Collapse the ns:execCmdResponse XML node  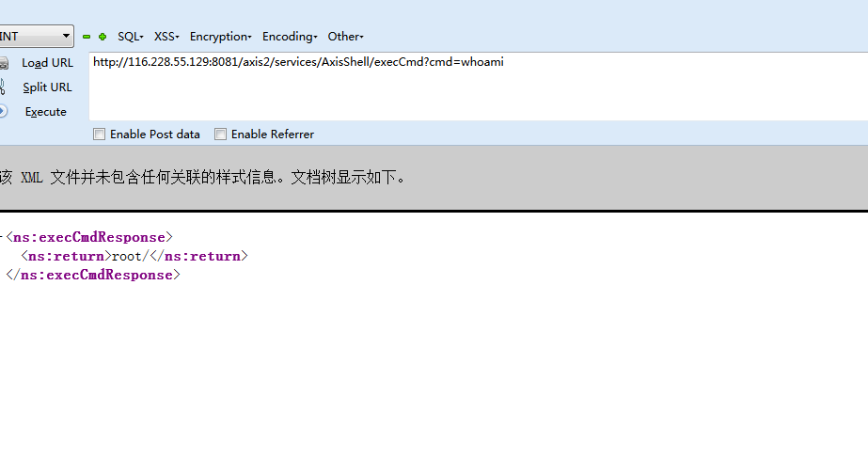2,237
